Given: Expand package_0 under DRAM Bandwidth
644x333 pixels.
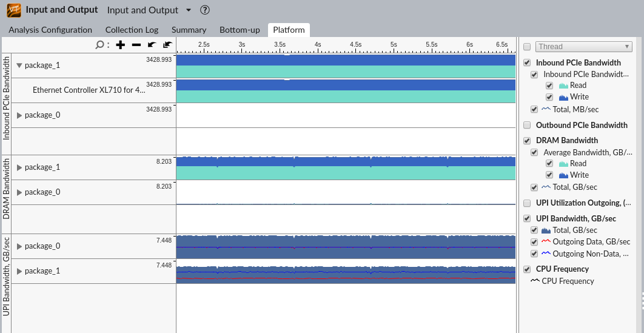Looking at the screenshot, I should tap(19, 192).
